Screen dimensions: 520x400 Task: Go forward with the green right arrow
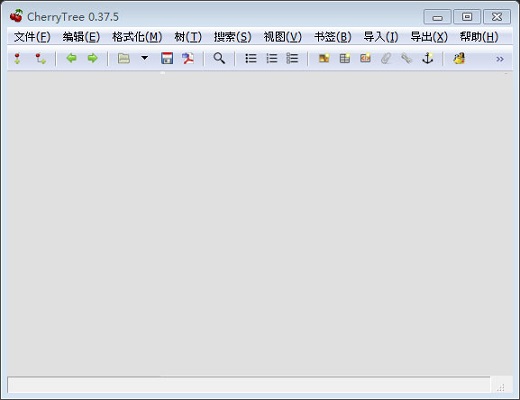click(x=92, y=58)
